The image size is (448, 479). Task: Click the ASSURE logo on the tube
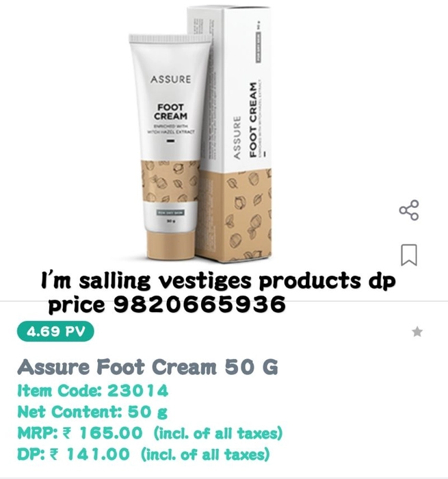[x=171, y=79]
